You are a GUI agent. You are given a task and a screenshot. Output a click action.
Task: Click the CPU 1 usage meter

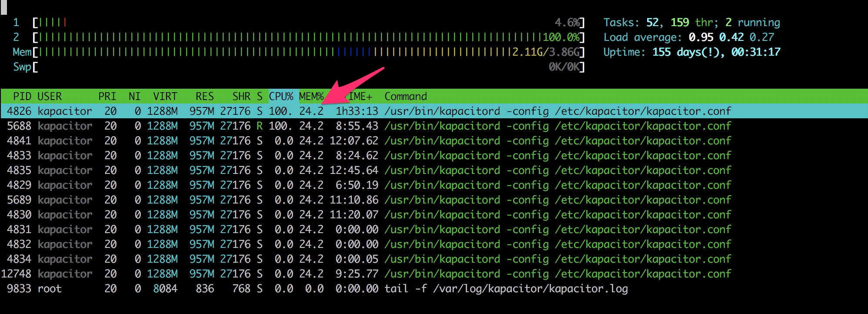[x=299, y=22]
